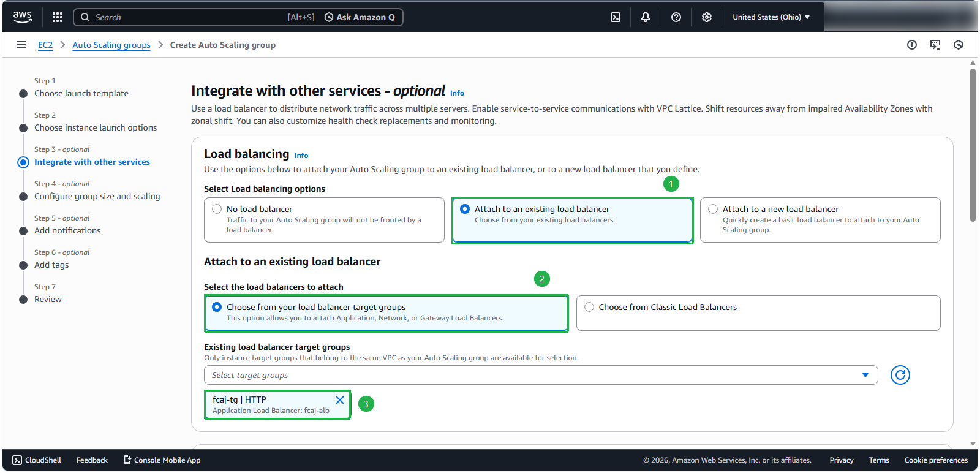Go to EC2 breadcrumb
Image resolution: width=980 pixels, height=473 pixels.
tap(45, 45)
